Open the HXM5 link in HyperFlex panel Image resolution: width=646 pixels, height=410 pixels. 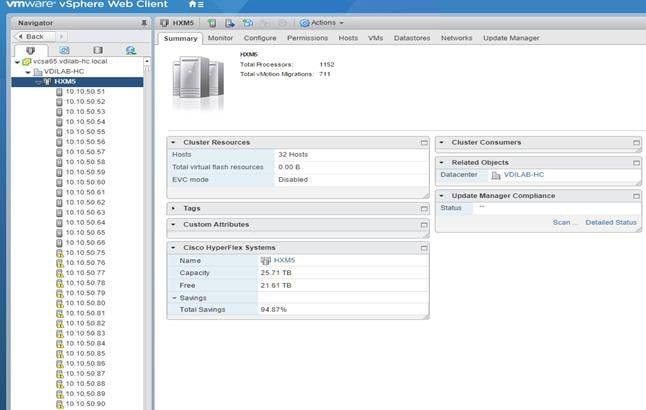point(284,260)
